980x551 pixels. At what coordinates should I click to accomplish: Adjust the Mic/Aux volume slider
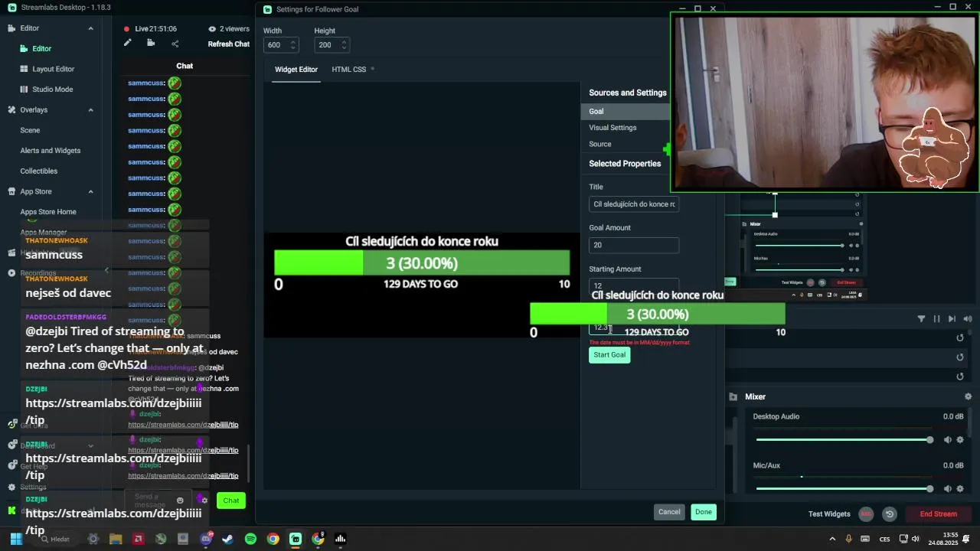click(844, 489)
